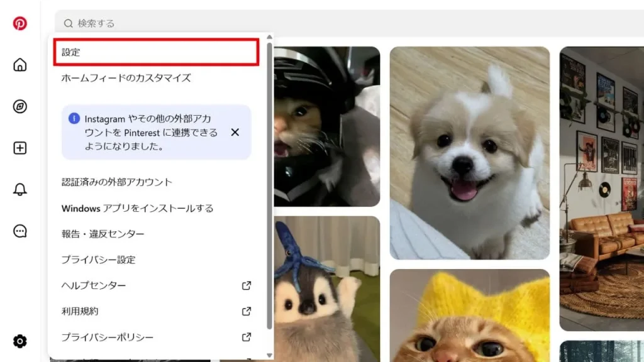Screen dimensions: 644x362
Task: Open the living room with posters pin
Action: [x=602, y=189]
